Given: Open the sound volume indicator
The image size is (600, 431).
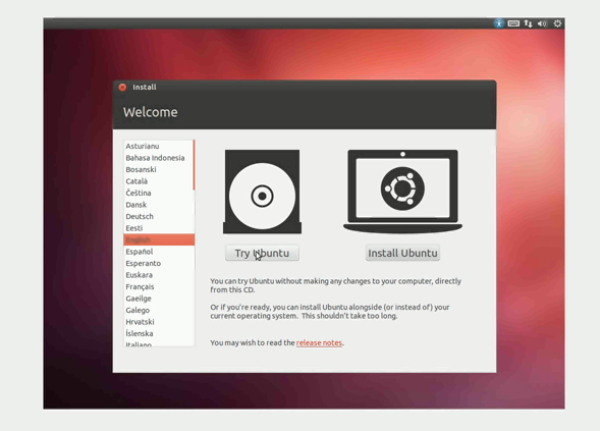Looking at the screenshot, I should point(542,23).
